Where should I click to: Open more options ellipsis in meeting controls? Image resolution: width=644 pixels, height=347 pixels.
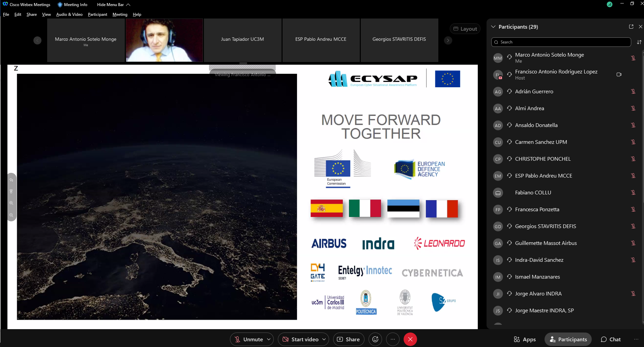(x=393, y=339)
